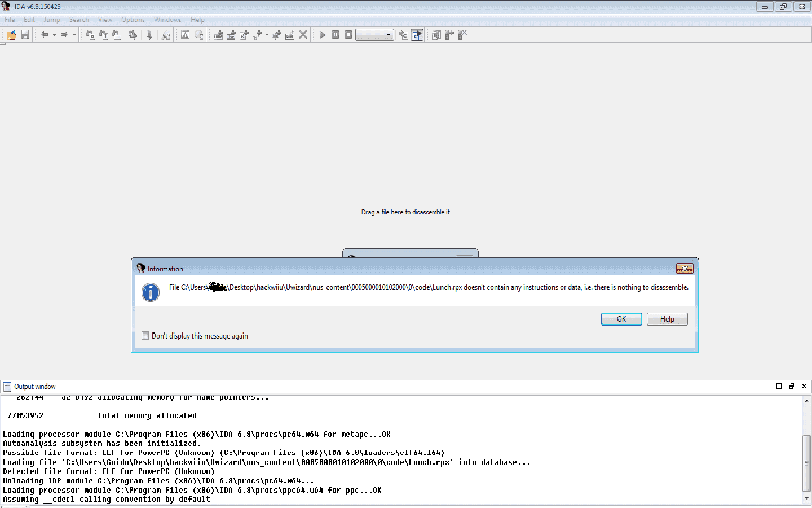Click the Output window scrollbar thumb
The height and width of the screenshot is (508, 812).
tap(807, 463)
